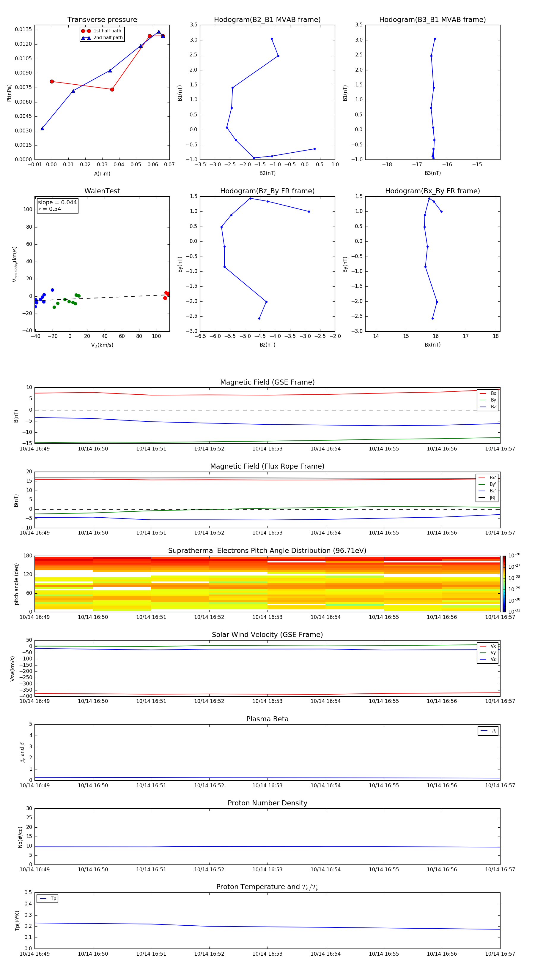Viewport: 535px width, 980px height.
Task: Click the 'Vx' legend entry in velocity plot
Action: pyautogui.click(x=488, y=646)
